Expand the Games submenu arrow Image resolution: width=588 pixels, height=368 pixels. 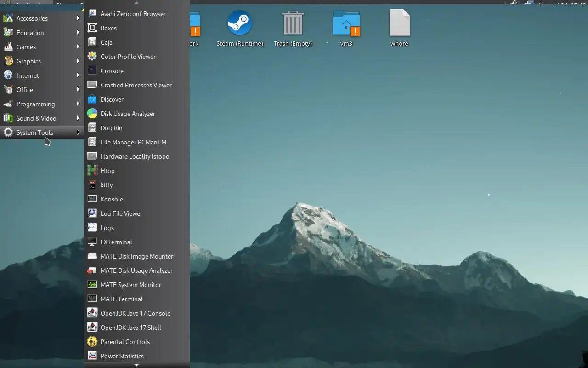(78, 47)
